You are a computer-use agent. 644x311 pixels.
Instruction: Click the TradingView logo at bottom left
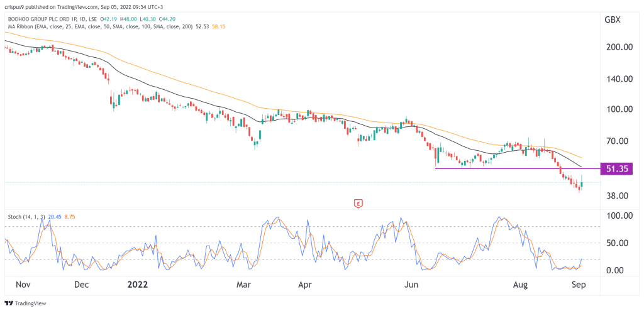click(25, 303)
